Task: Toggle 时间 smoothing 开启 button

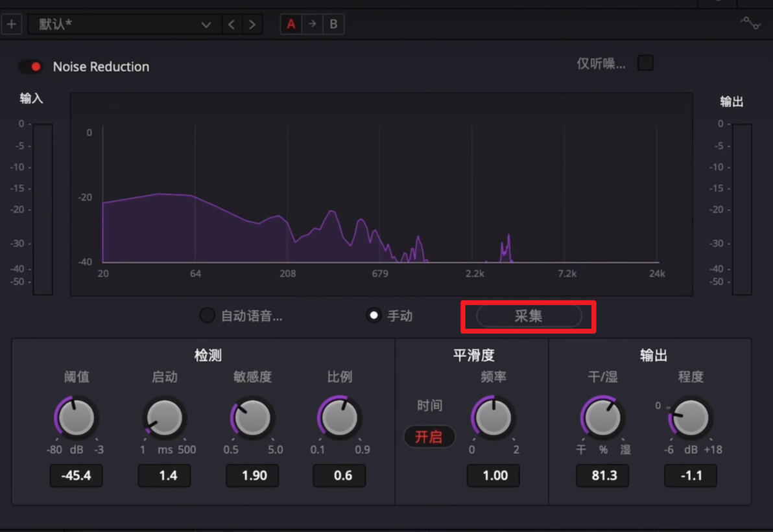Action: click(x=429, y=437)
